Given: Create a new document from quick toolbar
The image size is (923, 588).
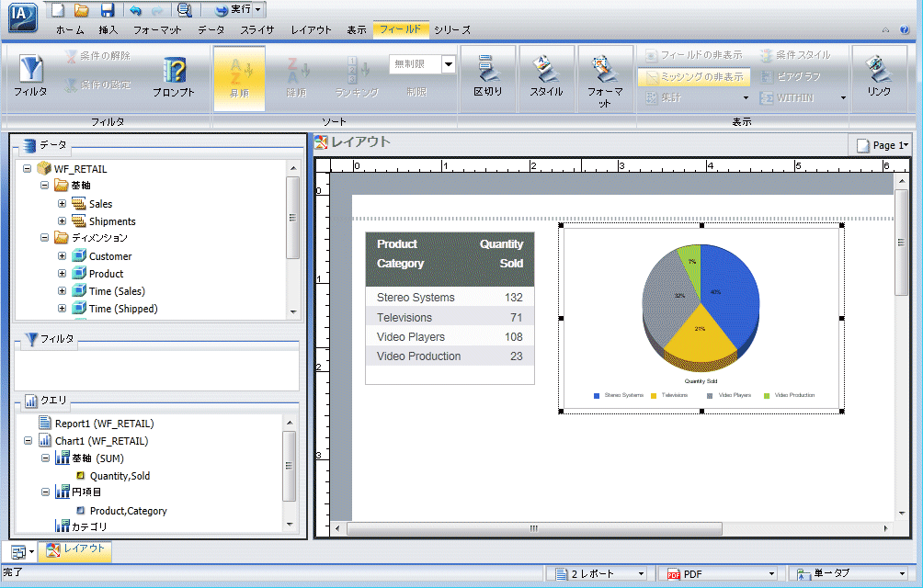Looking at the screenshot, I should click(57, 9).
